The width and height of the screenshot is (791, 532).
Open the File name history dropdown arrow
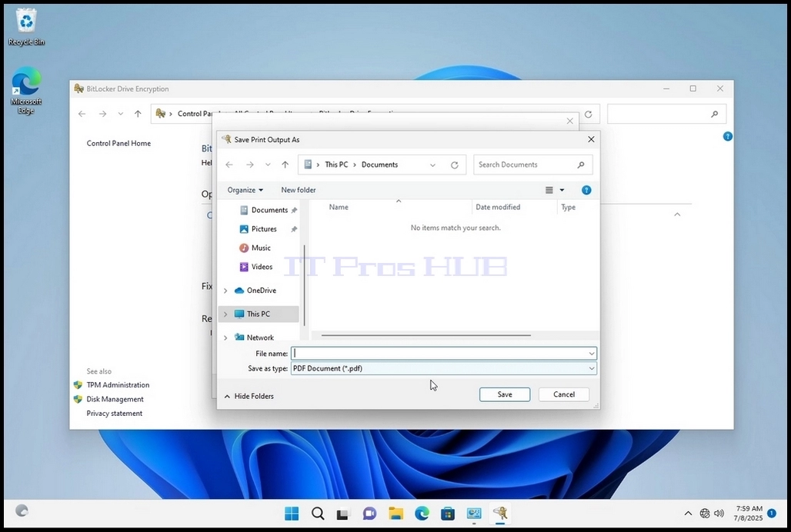[x=592, y=354]
